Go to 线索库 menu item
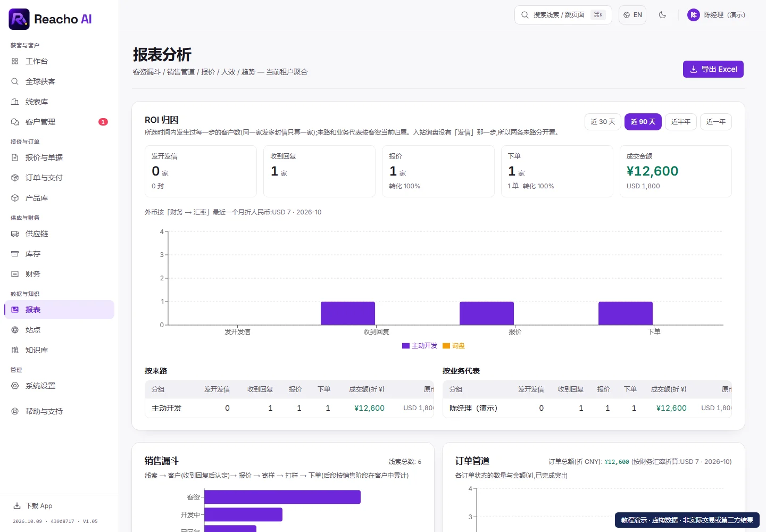The height and width of the screenshot is (532, 766). point(59,102)
